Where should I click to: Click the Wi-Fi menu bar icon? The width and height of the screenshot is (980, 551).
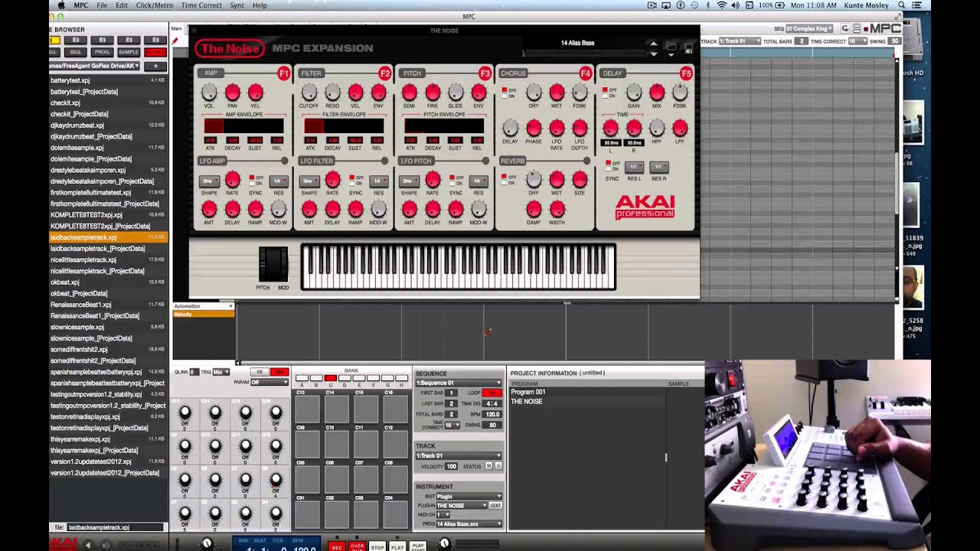[721, 5]
